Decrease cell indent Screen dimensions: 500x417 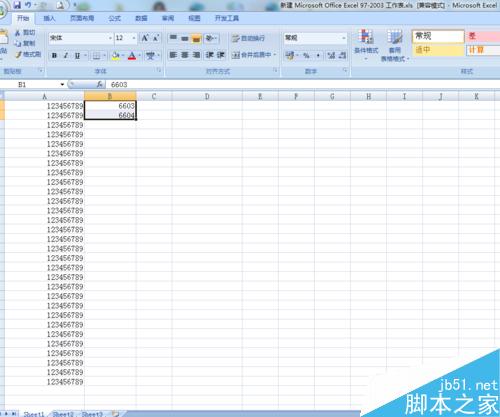(x=209, y=55)
